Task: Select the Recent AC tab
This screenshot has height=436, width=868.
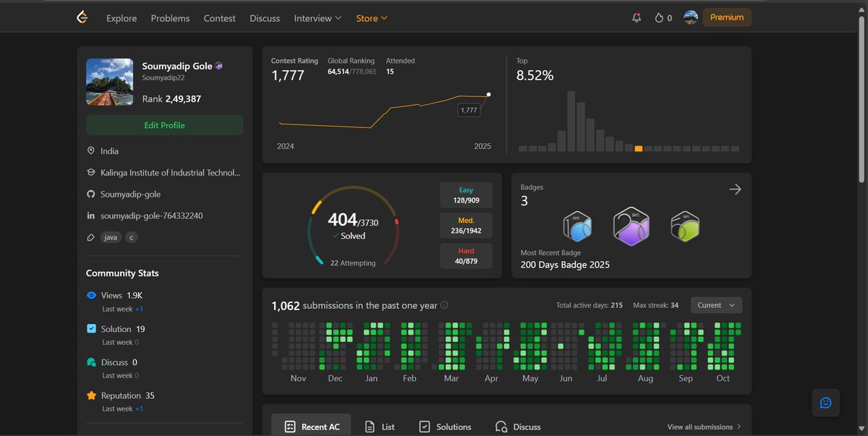Action: coord(311,425)
